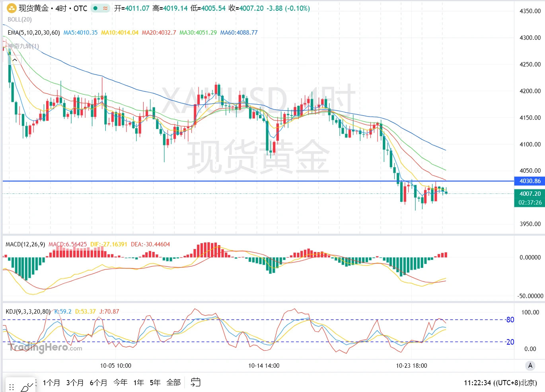Select the 1个月 time range
Image resolution: width=545 pixels, height=392 pixels.
click(52, 382)
